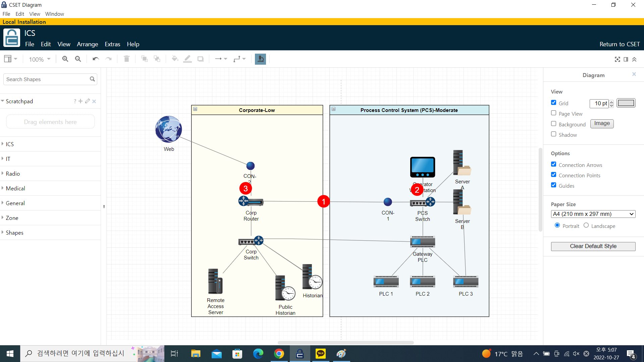Screen dimensions: 644x362
Task: Click the highlighted analyze diagram icon
Action: pos(260,59)
